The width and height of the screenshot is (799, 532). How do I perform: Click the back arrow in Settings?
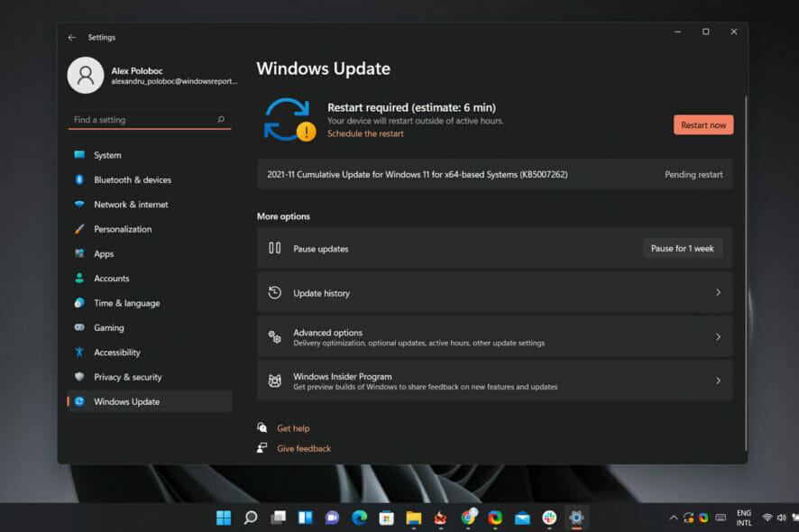pyautogui.click(x=72, y=38)
